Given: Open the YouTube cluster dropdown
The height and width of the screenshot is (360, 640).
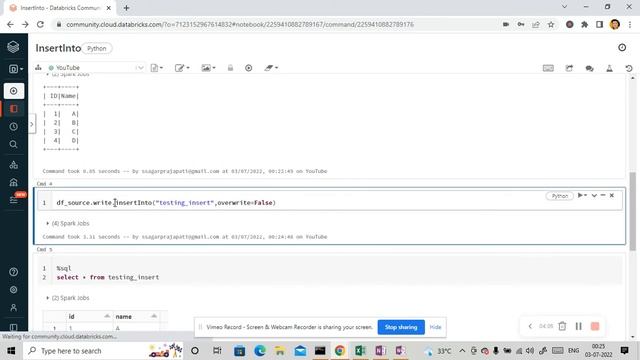Looking at the screenshot, I should point(96,68).
